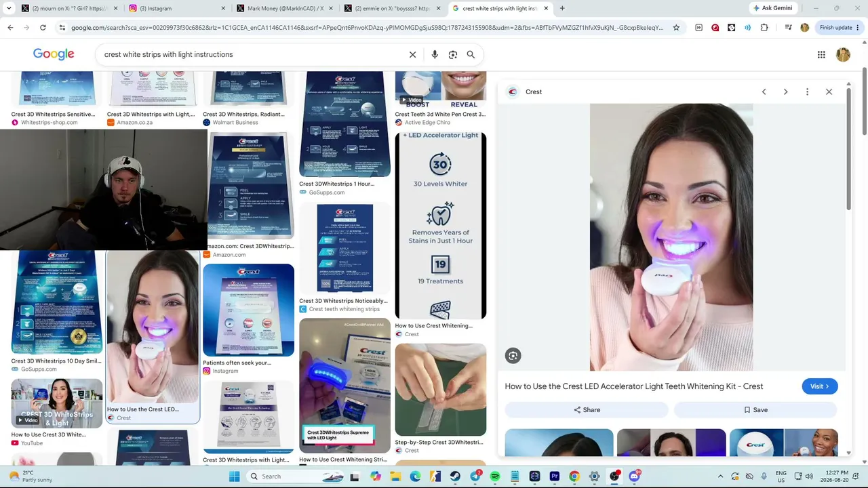Show the next image in the preview panel
The height and width of the screenshot is (488, 868).
tap(785, 91)
